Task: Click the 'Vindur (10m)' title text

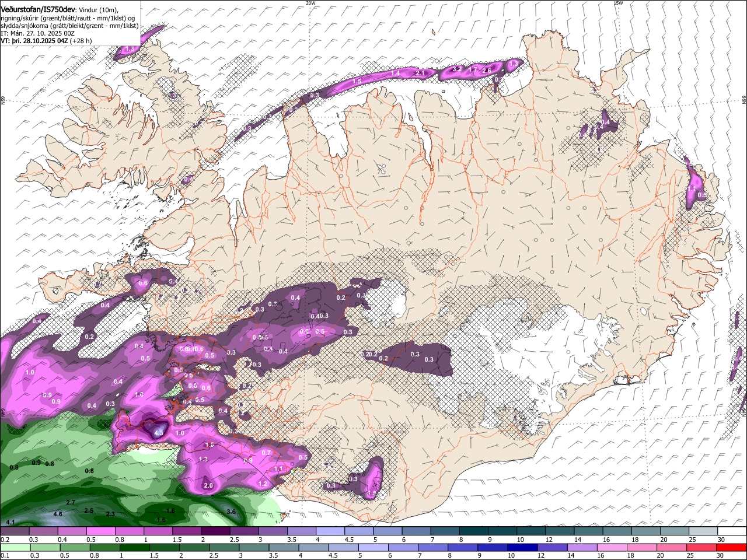Action: tap(98, 10)
